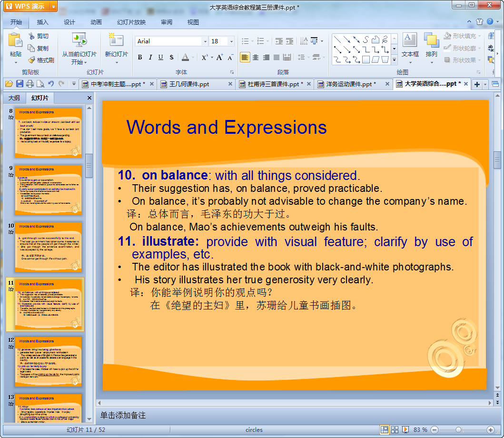Click the Print icon in quick toolbar
The width and height of the screenshot is (504, 438).
tap(30, 84)
